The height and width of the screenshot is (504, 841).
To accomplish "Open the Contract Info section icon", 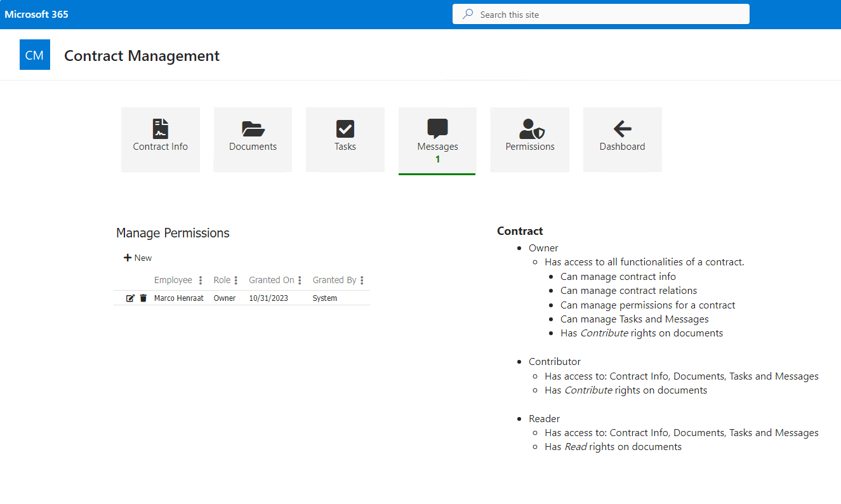I will pyautogui.click(x=160, y=130).
